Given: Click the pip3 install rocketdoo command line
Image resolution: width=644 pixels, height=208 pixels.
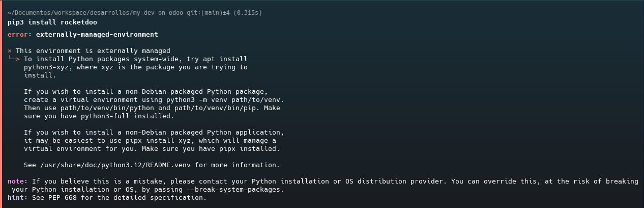Looking at the screenshot, I should [x=52, y=22].
